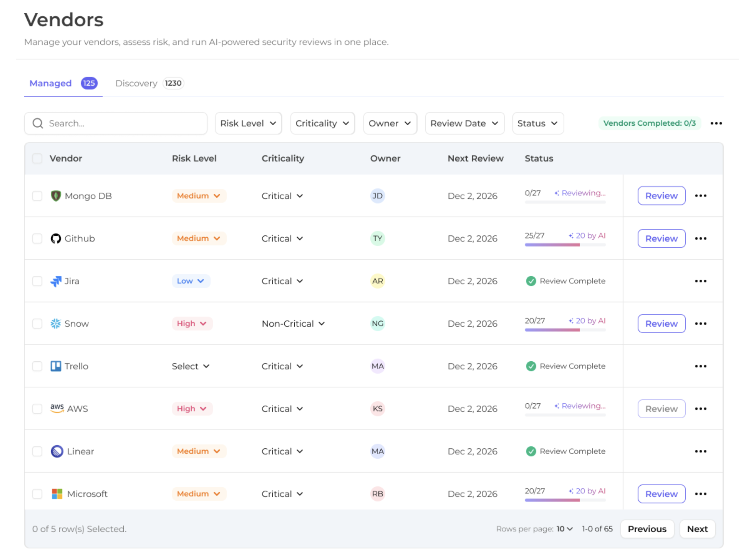Click the disabled Review button for AWS
The width and height of the screenshot is (747, 560).
pyautogui.click(x=661, y=409)
